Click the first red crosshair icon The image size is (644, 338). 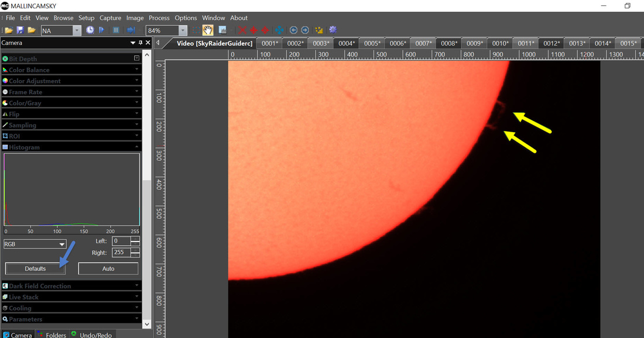(x=254, y=30)
